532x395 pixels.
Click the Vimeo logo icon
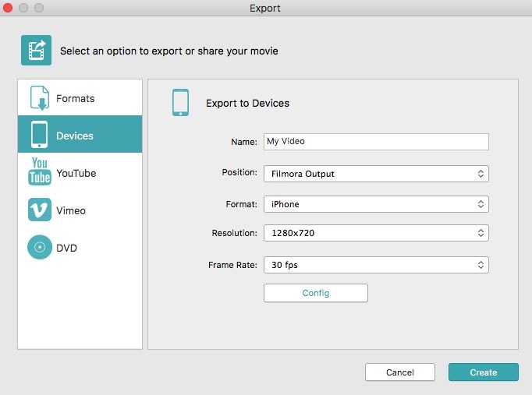tap(39, 210)
